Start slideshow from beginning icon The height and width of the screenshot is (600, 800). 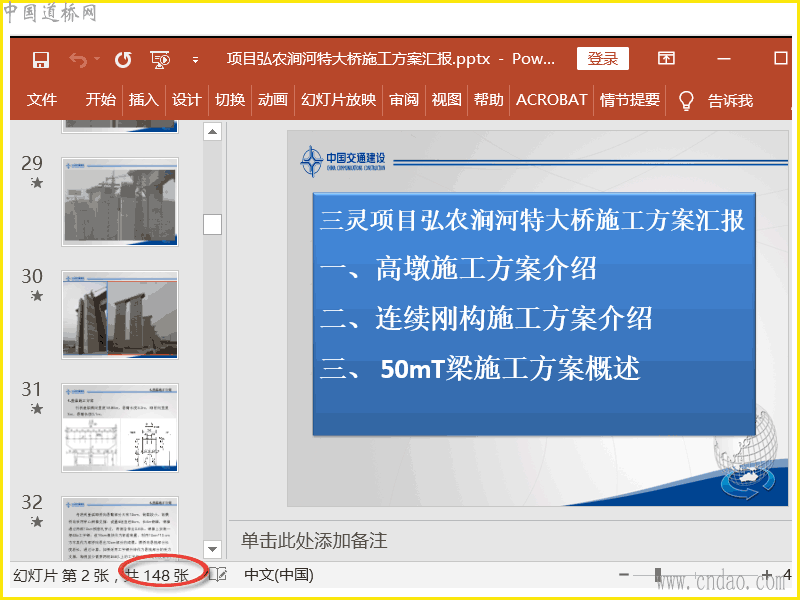click(x=160, y=60)
